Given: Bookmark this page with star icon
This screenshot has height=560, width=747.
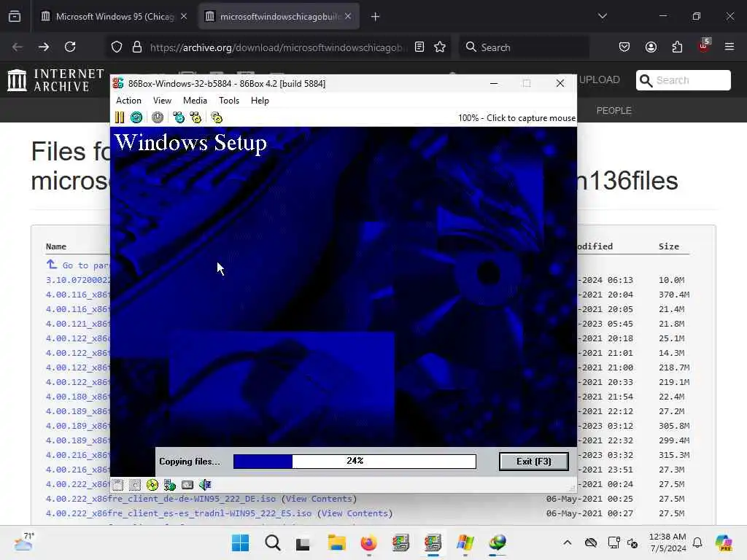Looking at the screenshot, I should pos(440,47).
